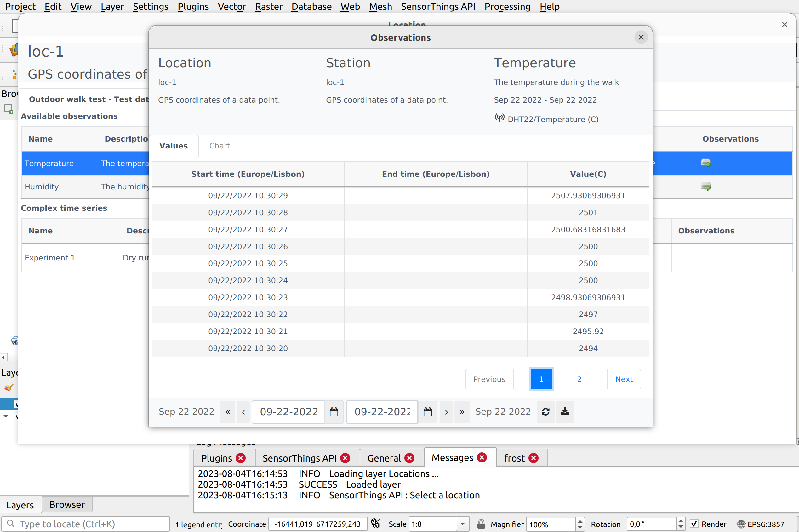The width and height of the screenshot is (799, 532).
Task: Click the download observations icon
Action: coord(564,412)
